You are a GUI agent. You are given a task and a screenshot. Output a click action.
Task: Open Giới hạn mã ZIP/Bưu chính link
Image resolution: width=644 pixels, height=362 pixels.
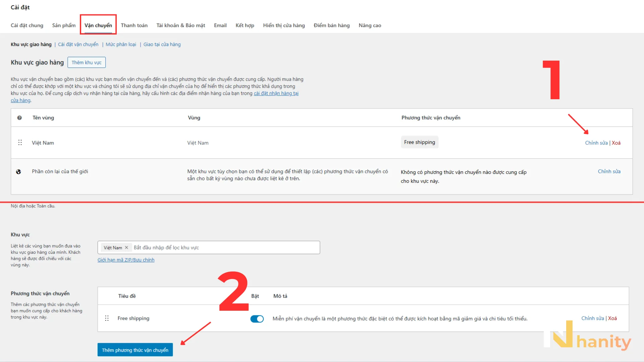coord(126,260)
